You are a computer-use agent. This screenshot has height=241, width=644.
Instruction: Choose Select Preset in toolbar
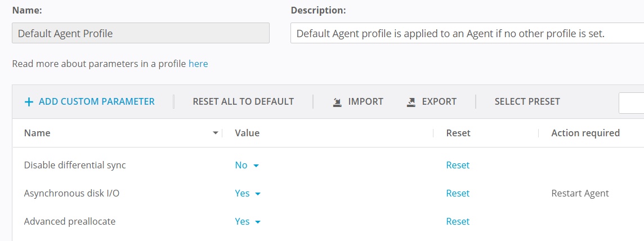(x=527, y=102)
